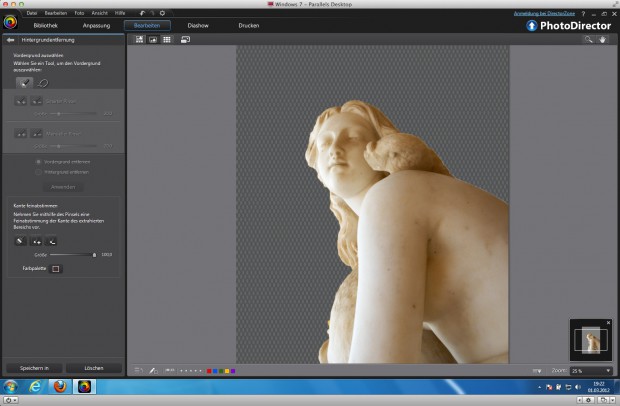The width and height of the screenshot is (620, 406).
Task: Click the PhotoDirector upgrade arrow icon
Action: [531, 26]
